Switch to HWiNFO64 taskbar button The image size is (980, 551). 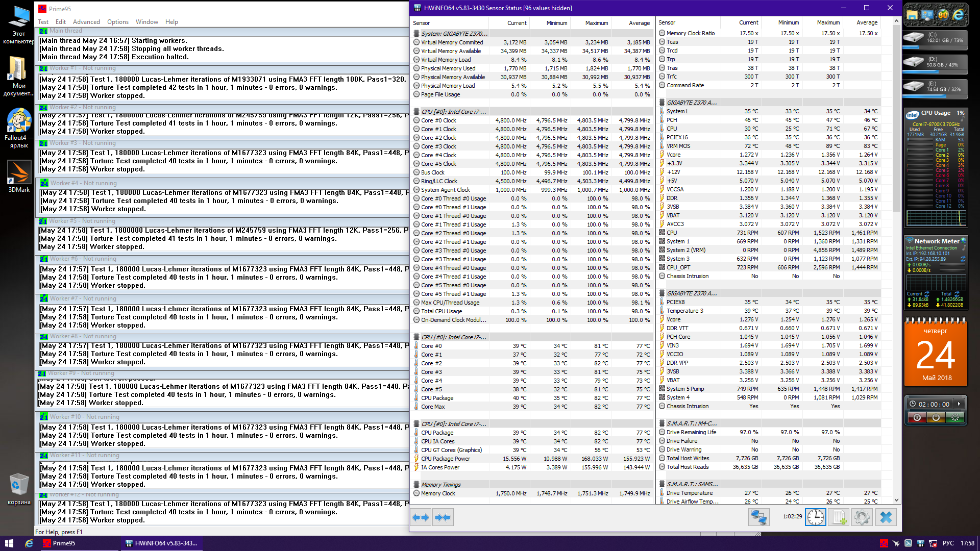tap(161, 543)
